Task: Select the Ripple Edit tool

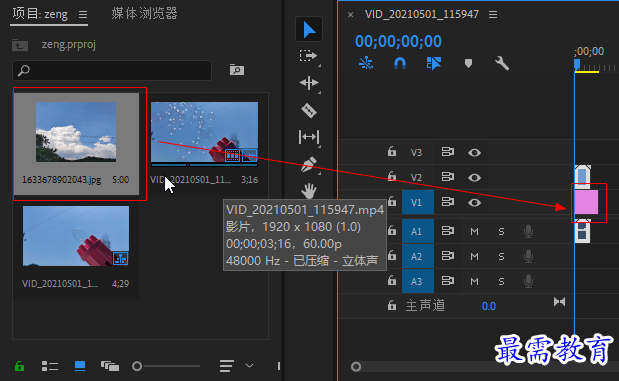Action: [x=309, y=83]
